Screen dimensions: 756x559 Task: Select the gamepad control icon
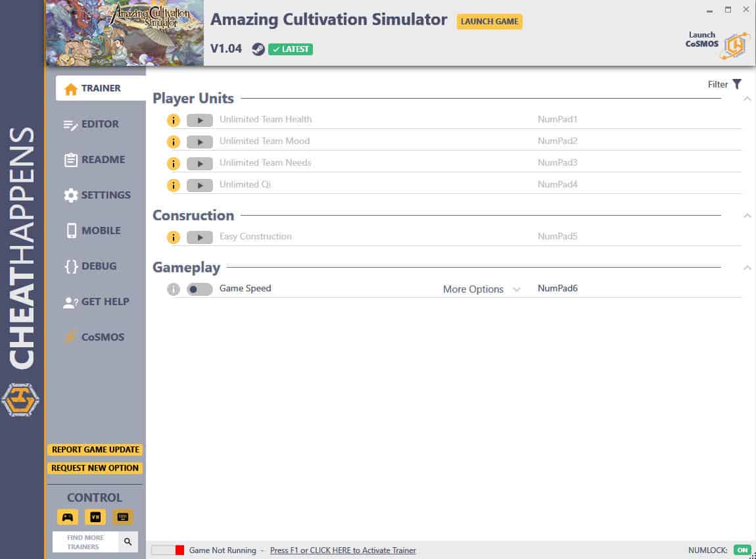coord(68,517)
